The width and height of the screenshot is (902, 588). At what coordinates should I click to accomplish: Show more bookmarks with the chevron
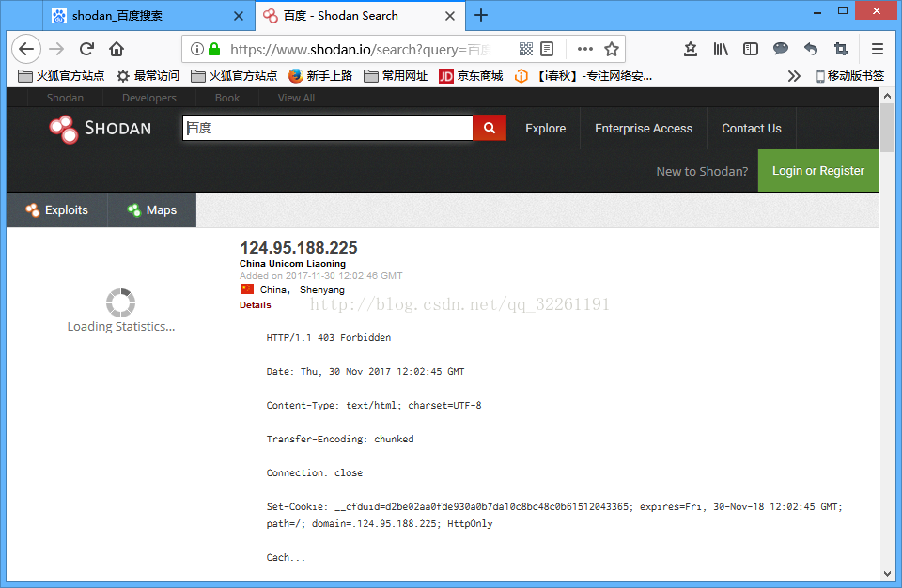click(x=794, y=76)
